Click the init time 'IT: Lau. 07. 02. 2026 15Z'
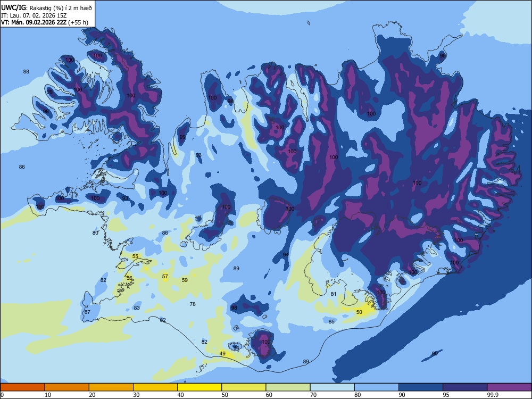This screenshot has width=532, height=399. tap(34, 15)
